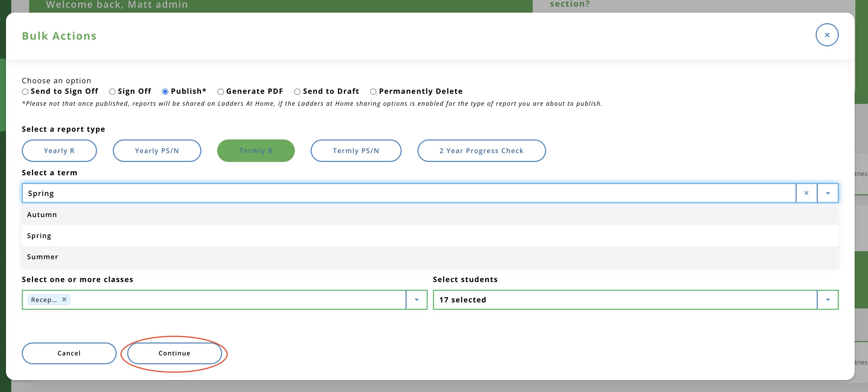Choose Spring in the term list

tap(39, 236)
